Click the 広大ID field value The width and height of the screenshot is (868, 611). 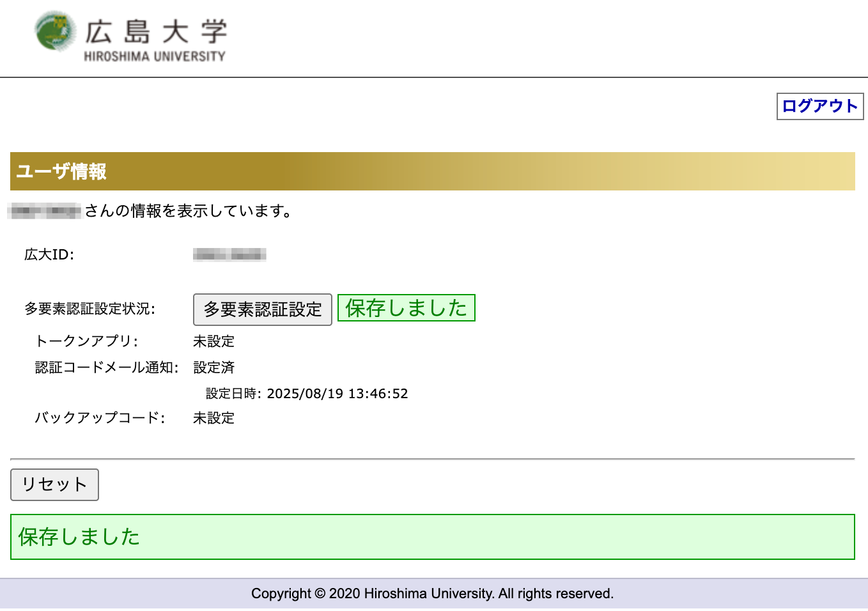[229, 254]
